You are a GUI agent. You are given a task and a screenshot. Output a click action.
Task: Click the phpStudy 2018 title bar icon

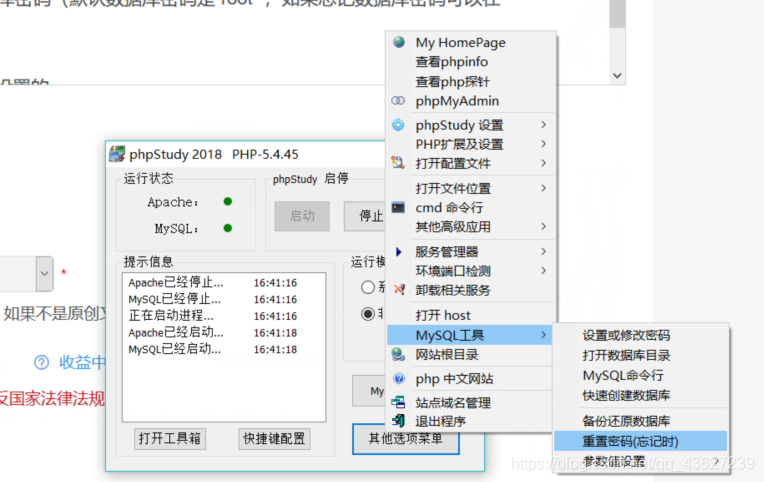[117, 154]
